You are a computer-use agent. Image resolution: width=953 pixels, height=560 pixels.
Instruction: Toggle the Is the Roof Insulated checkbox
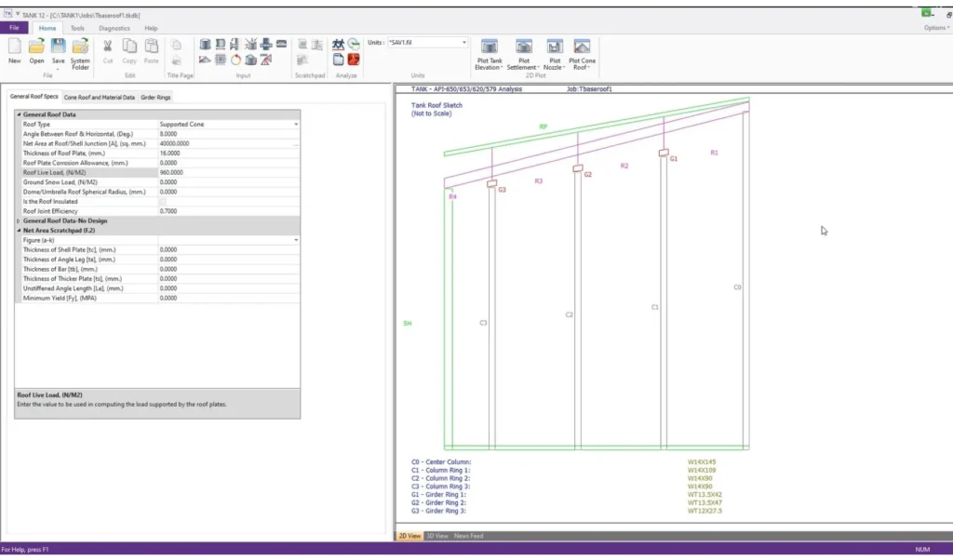pos(163,202)
